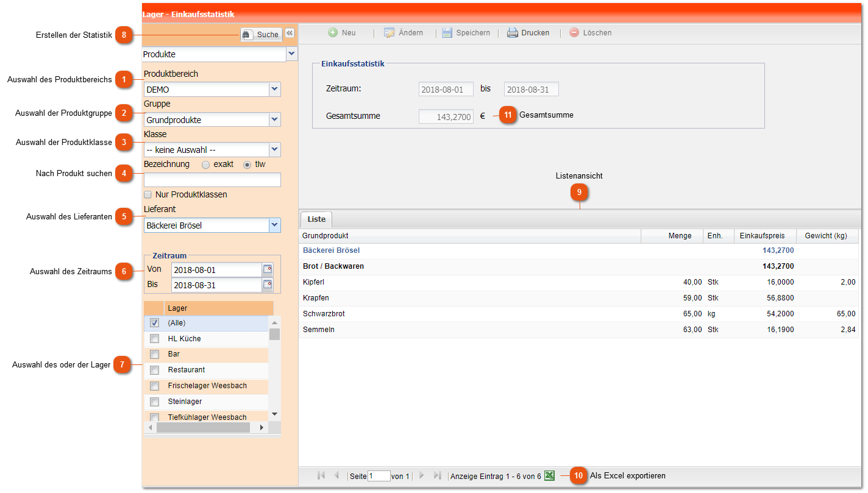868x493 pixels.
Task: Sort by the Enh. column header
Action: (719, 236)
